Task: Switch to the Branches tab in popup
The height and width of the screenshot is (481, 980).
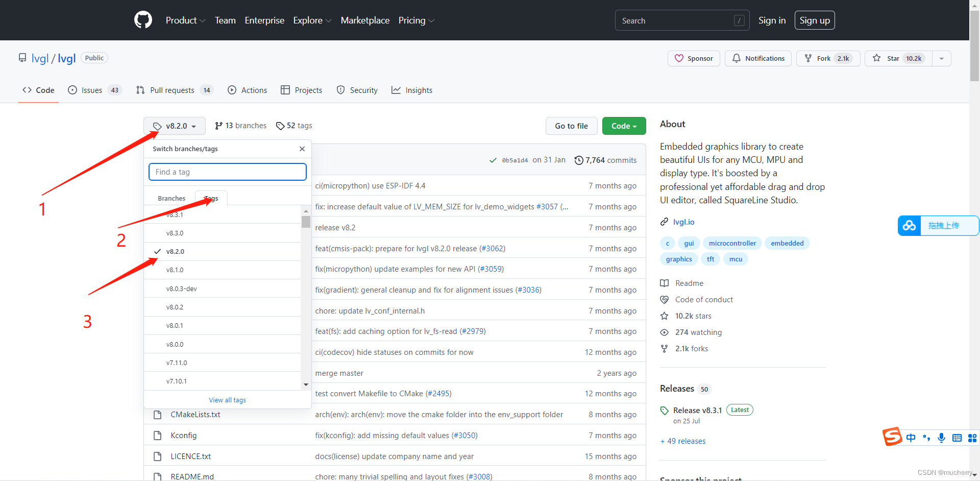Action: 171,198
